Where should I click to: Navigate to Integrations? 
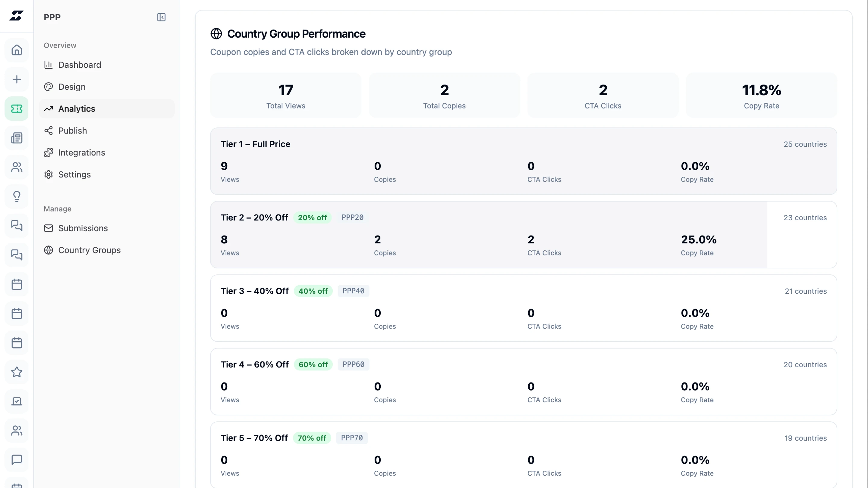point(82,152)
